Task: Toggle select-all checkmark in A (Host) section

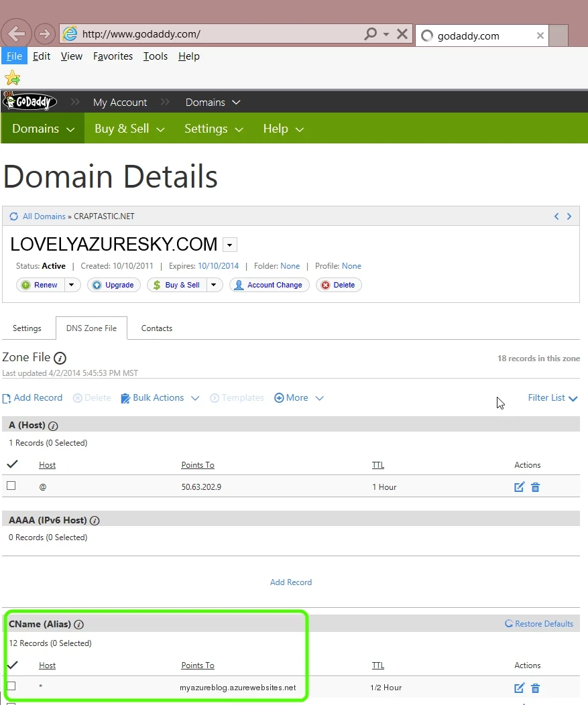Action: (x=11, y=464)
